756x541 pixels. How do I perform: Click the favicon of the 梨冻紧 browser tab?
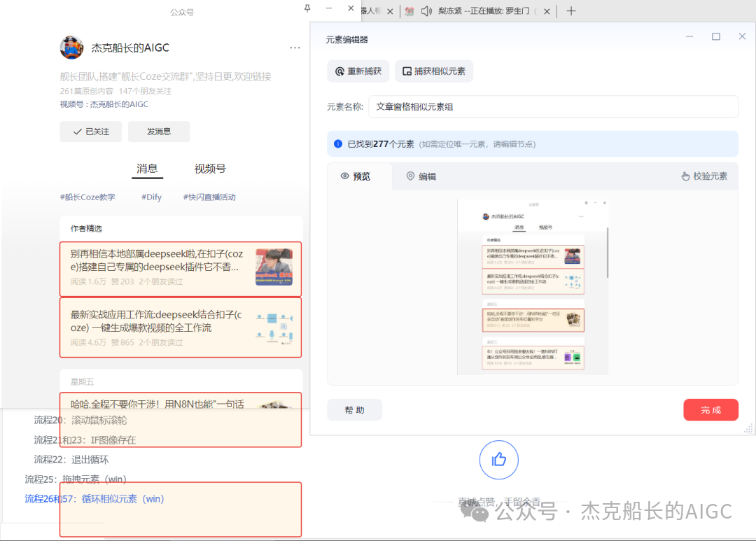(409, 11)
